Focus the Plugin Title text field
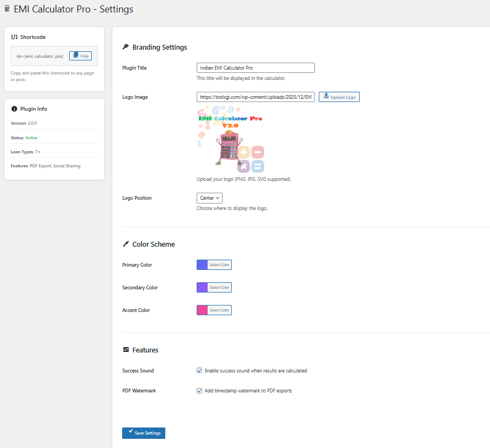The image size is (490, 448). [x=256, y=68]
